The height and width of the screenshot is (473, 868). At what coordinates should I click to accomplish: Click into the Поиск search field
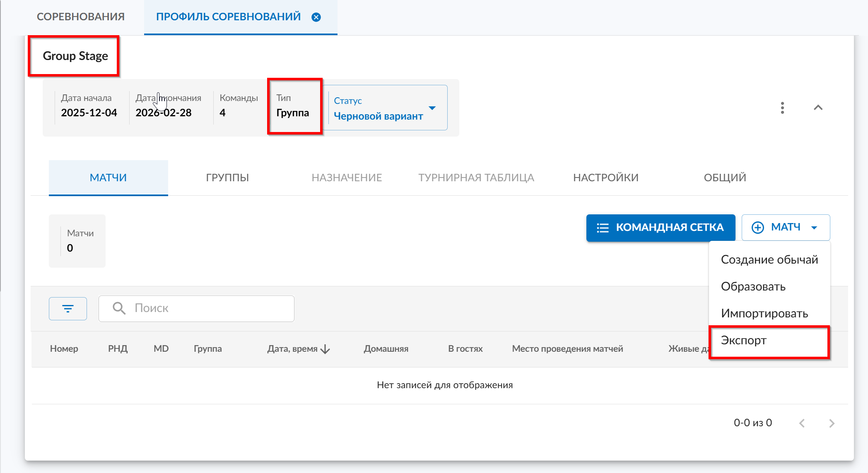click(x=207, y=308)
